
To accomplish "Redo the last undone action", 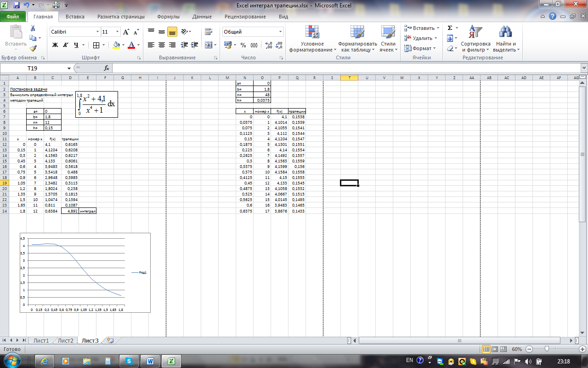I will (41, 6).
